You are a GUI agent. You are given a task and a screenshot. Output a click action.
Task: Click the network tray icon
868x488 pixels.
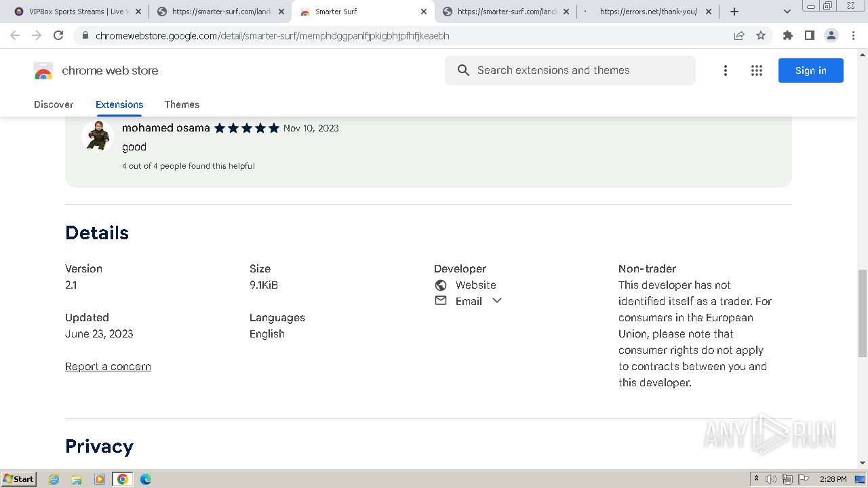tap(787, 479)
